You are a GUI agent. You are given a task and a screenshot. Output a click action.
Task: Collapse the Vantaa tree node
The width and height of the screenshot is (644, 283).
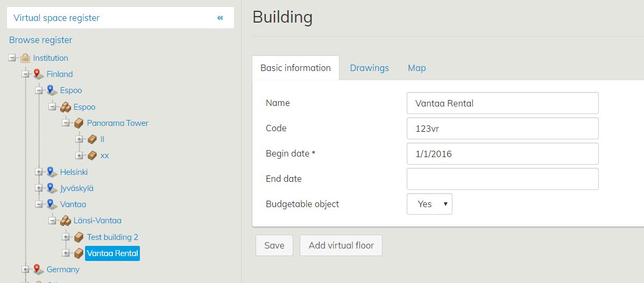pyautogui.click(x=39, y=204)
